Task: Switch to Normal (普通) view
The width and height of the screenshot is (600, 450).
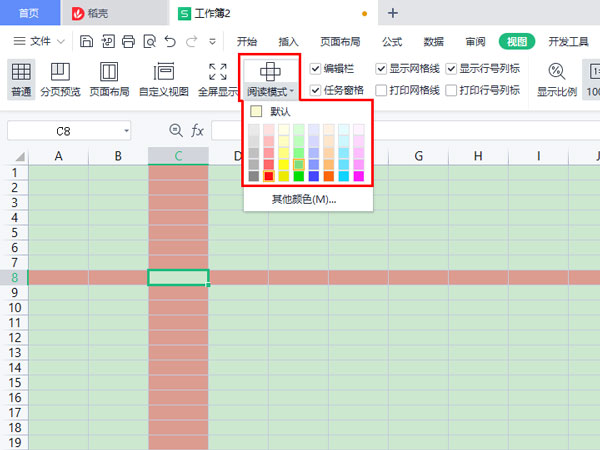Action: point(20,78)
